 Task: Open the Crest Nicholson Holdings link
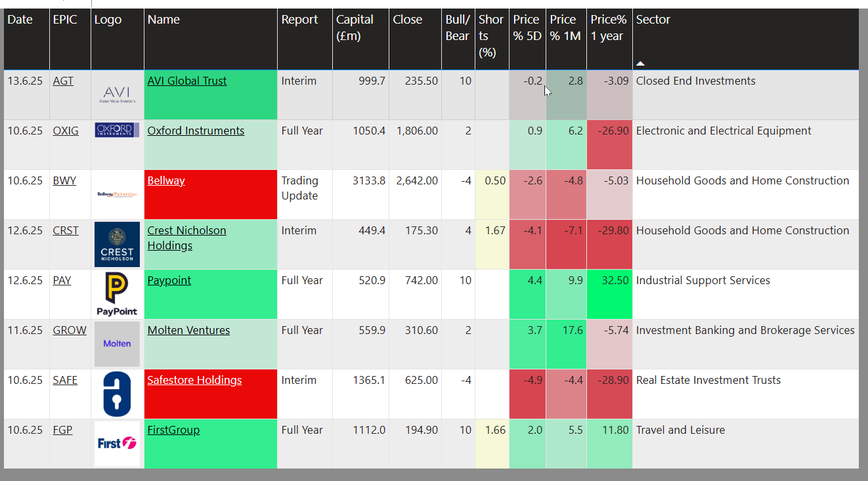point(186,238)
